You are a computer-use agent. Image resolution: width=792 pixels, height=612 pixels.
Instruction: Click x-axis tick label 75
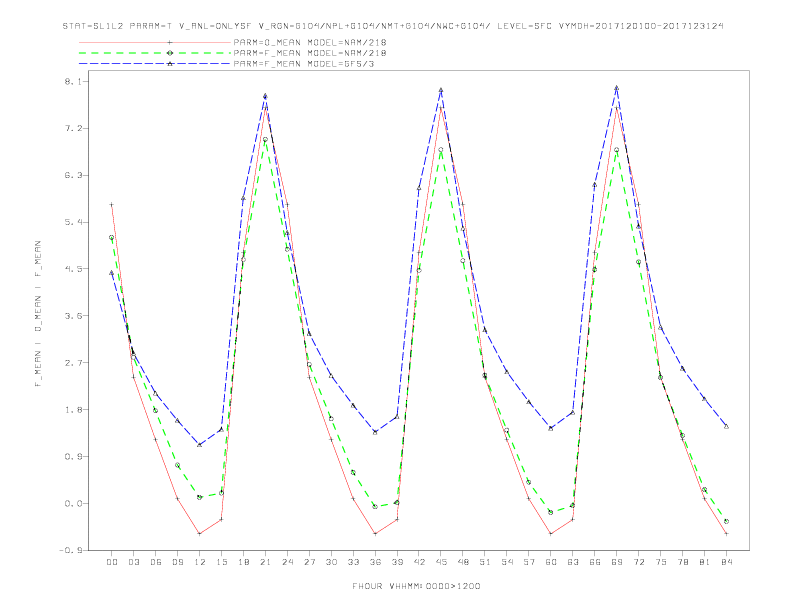[x=661, y=562]
